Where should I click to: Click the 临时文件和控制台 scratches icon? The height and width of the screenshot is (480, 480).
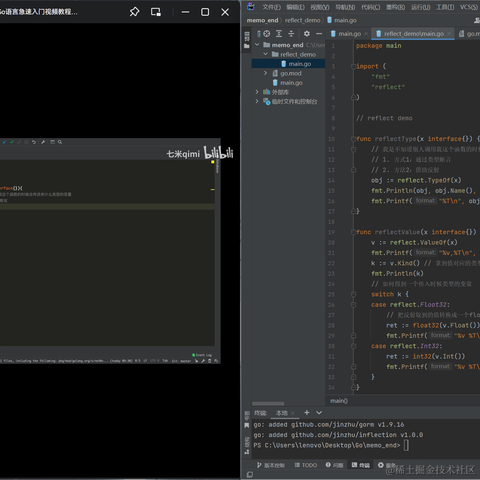coord(267,101)
